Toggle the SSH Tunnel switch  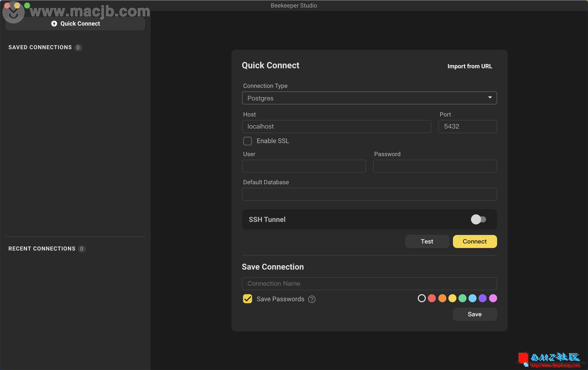click(x=478, y=219)
